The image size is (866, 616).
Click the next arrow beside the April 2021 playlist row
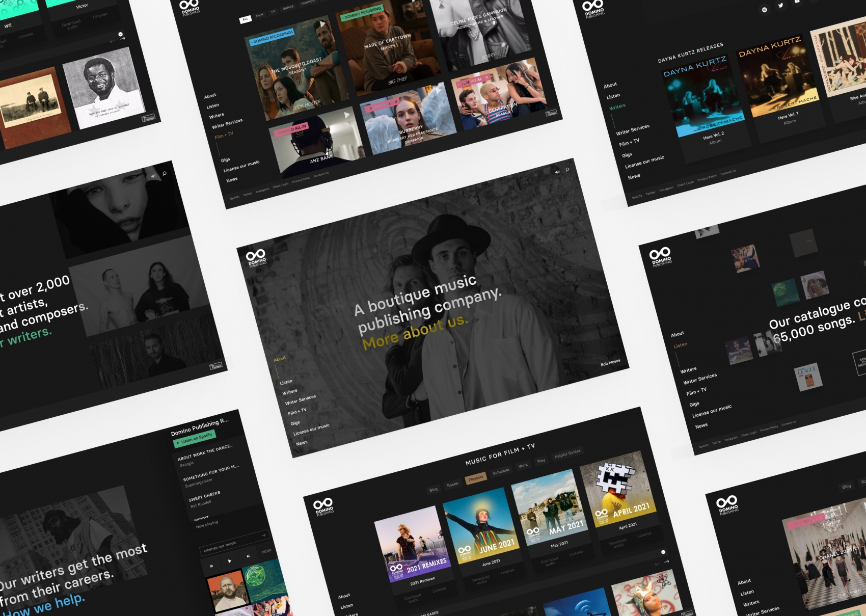[x=667, y=561]
